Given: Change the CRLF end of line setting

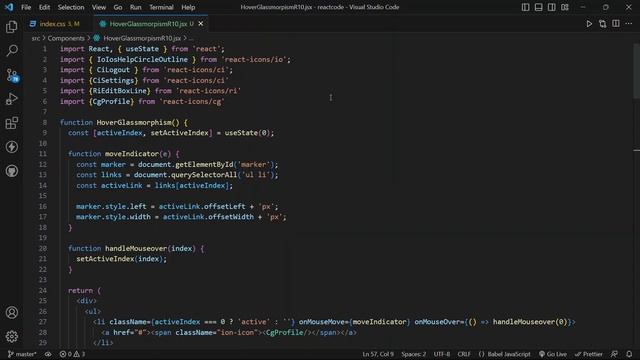Looking at the screenshot, I should pyautogui.click(x=464, y=354).
